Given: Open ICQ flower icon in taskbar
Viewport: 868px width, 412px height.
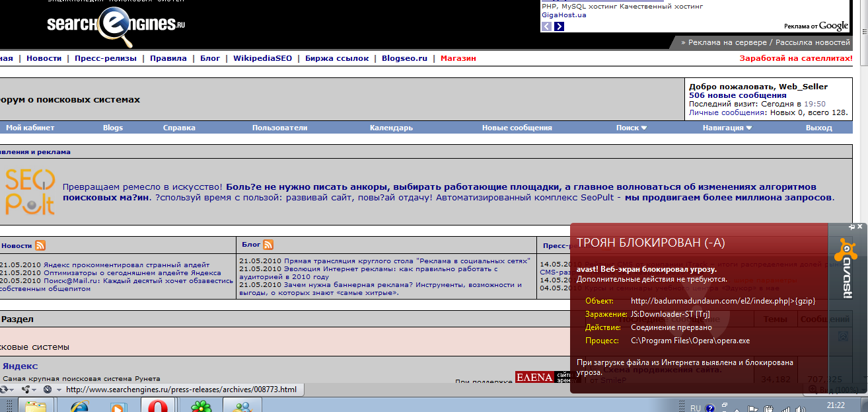Looking at the screenshot, I should click(201, 407).
